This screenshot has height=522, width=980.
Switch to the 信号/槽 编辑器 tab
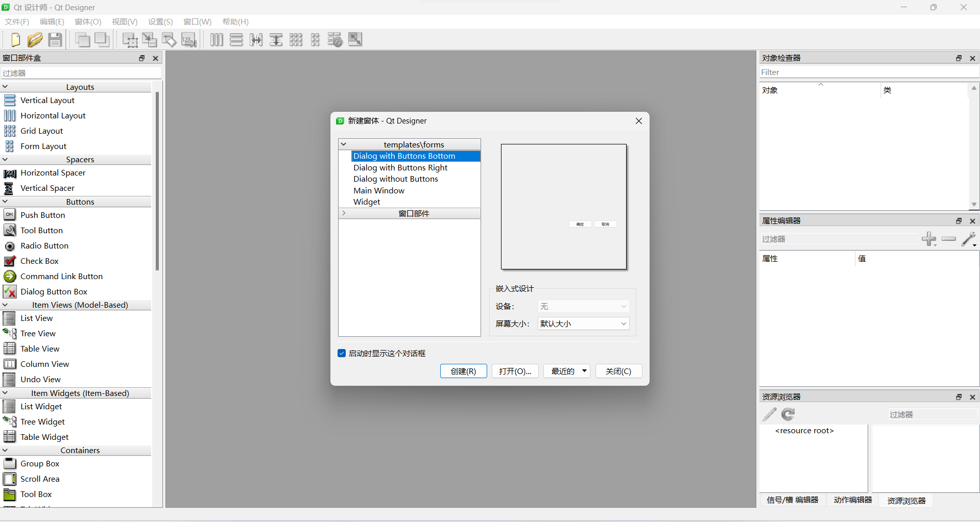(793, 500)
